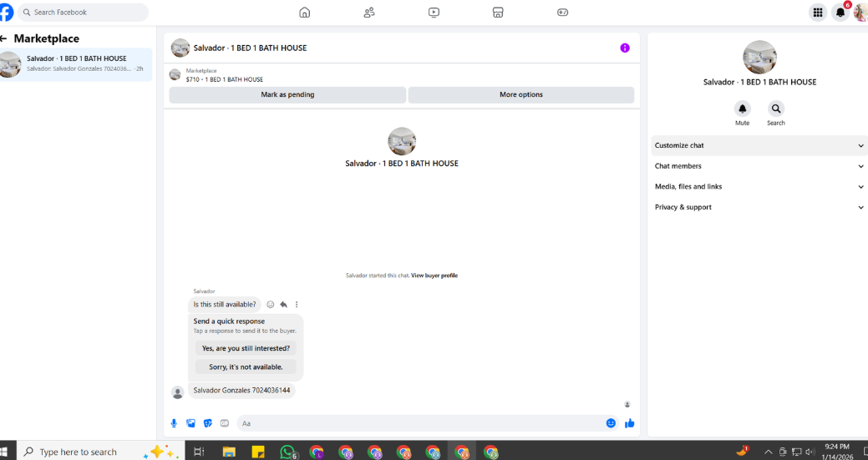The image size is (868, 460).
Task: Open volume control in system tray
Action: pos(810,452)
